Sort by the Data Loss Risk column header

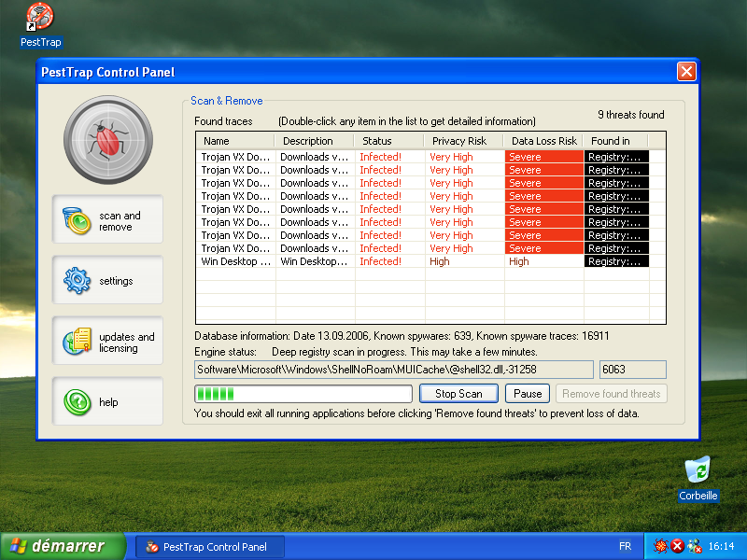click(543, 141)
